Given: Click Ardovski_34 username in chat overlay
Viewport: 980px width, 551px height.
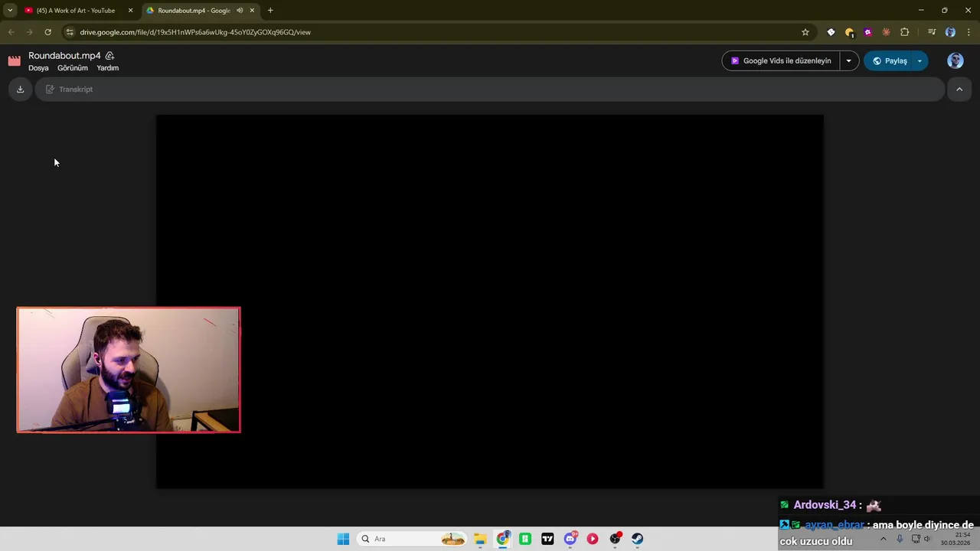Looking at the screenshot, I should point(825,505).
